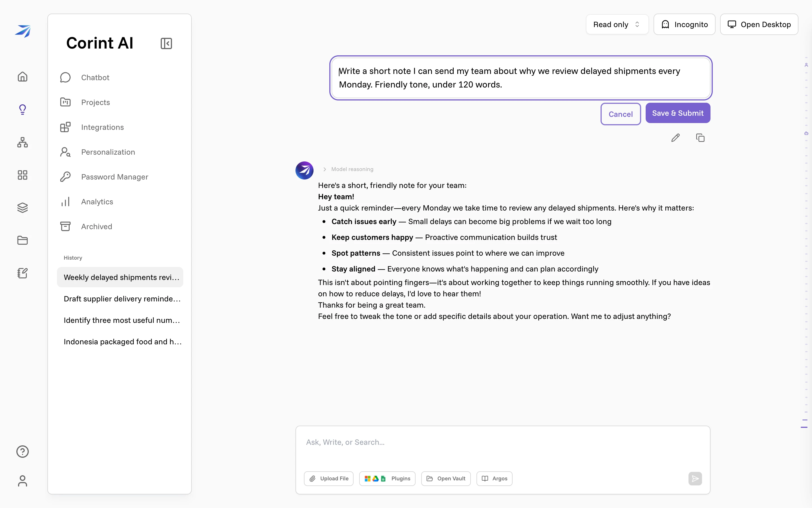Click the Open Vault button
The image size is (812, 508).
pos(446,478)
